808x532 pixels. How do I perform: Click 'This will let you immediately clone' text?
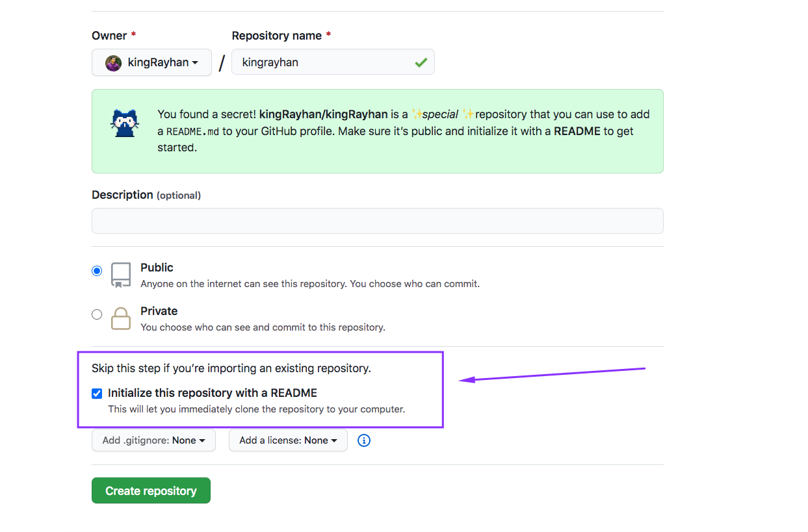click(257, 409)
